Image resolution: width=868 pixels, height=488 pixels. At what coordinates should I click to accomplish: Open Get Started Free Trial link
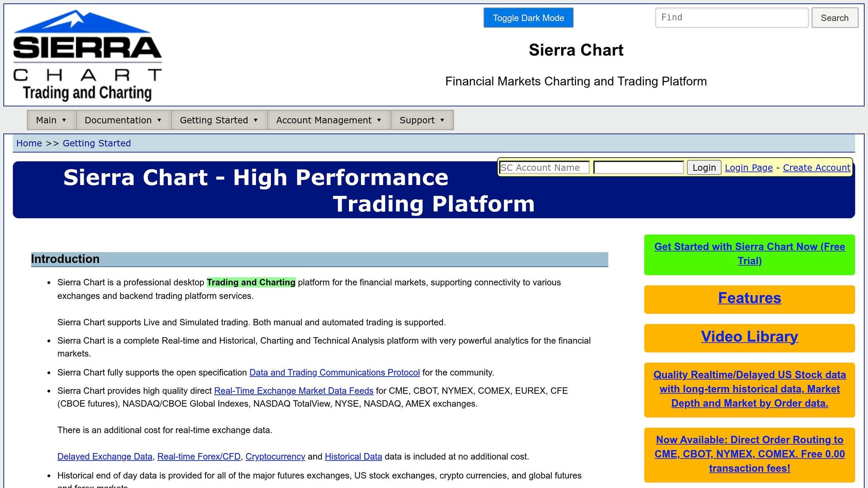[749, 254]
